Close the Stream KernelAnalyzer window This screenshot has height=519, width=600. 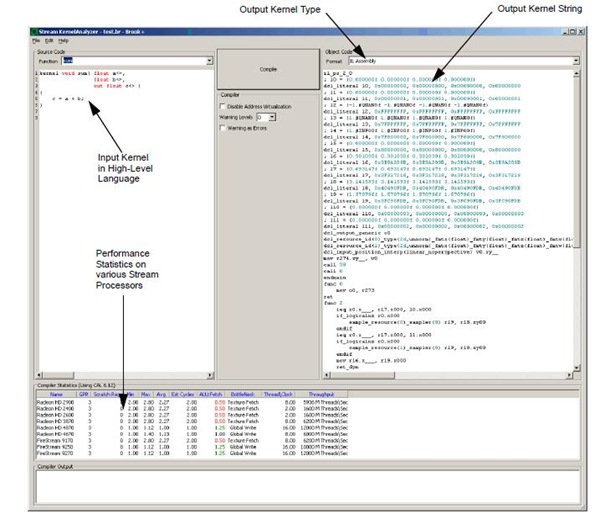(580, 32)
